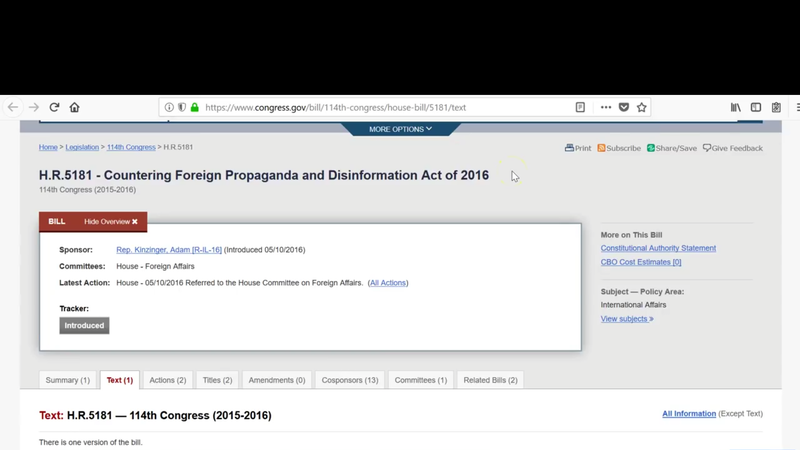This screenshot has height=450, width=800.
Task: Subscribe via the RSS Subscribe icon
Action: pos(619,148)
